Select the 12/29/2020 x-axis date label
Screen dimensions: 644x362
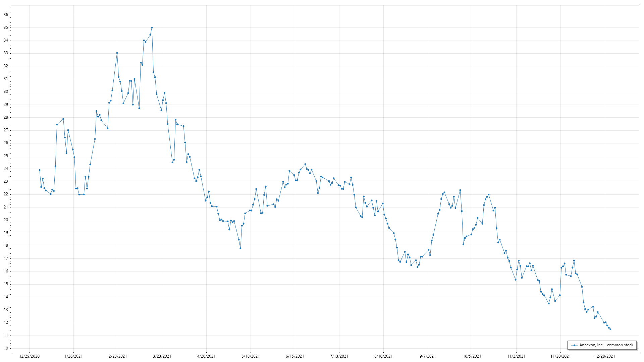click(30, 356)
